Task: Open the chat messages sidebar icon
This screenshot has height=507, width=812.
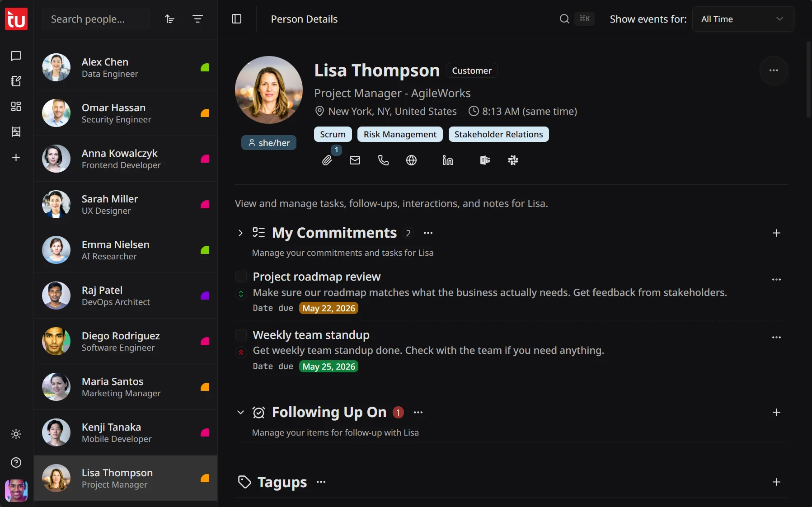Action: click(16, 56)
